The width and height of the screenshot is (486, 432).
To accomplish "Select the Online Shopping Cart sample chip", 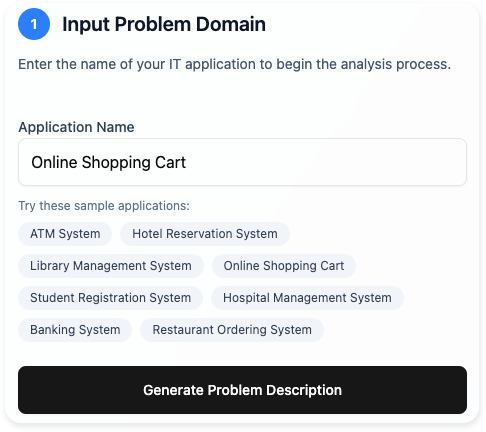I will click(x=284, y=266).
